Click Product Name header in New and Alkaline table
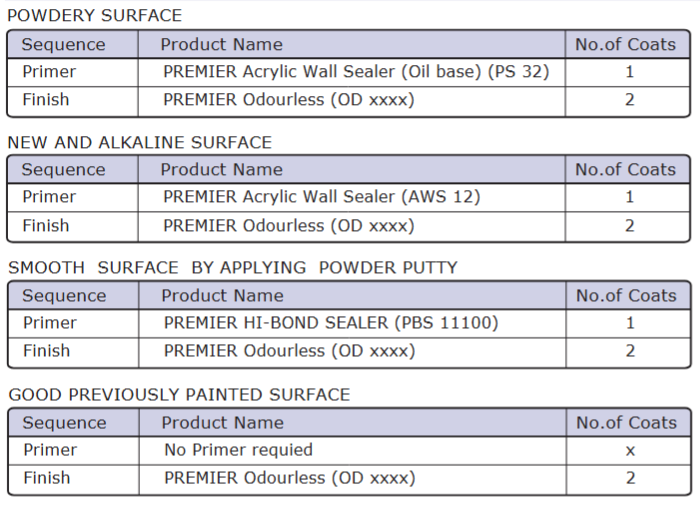This screenshot has height=505, width=700. tap(221, 170)
